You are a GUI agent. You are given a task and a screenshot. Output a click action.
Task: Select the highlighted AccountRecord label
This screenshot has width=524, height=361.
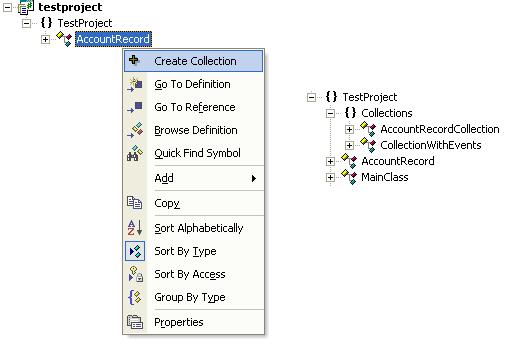coord(113,39)
